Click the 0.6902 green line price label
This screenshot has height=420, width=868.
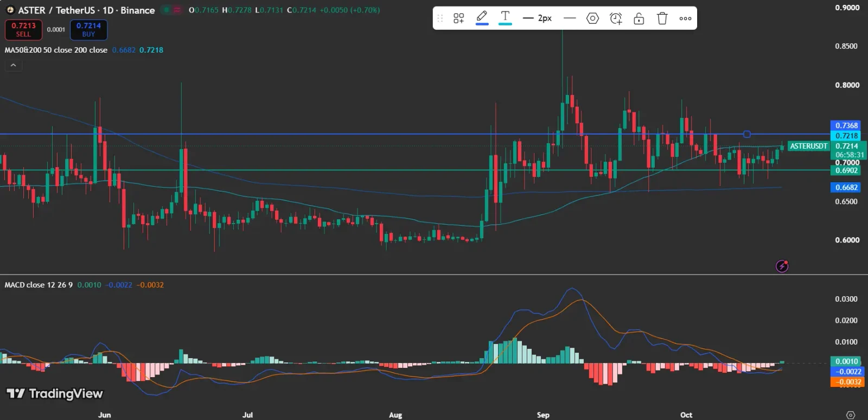[x=846, y=170]
